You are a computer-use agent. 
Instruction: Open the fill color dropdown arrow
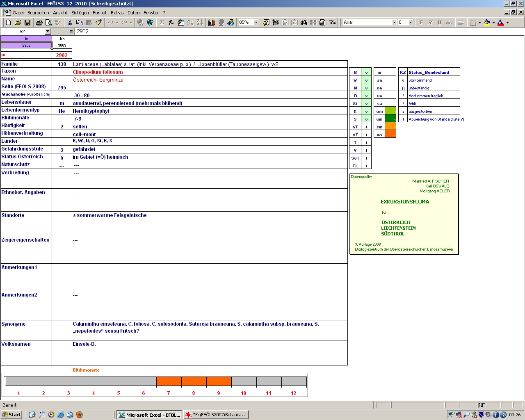pyautogui.click(x=493, y=23)
